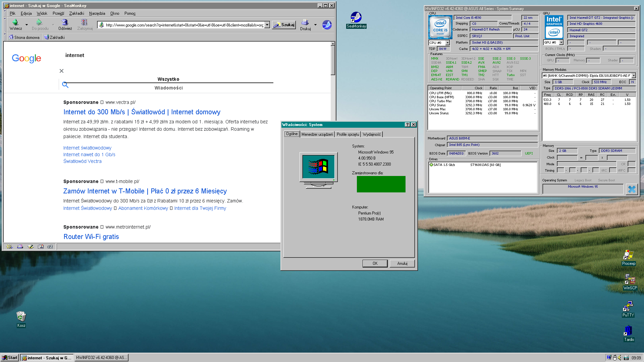Switch to HWiNFO32 taskbar button
Viewport: 644px width, 362px height.
click(x=101, y=358)
